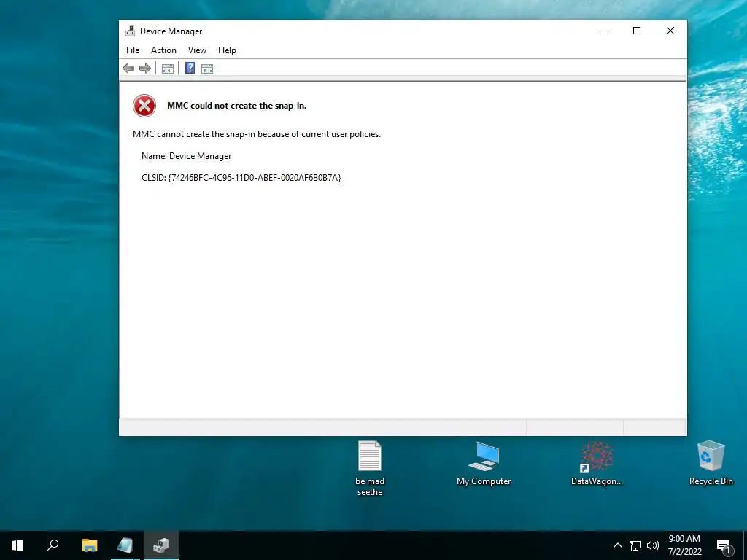Image resolution: width=747 pixels, height=560 pixels.
Task: Click the Device Manager taskbar button
Action: 161,545
